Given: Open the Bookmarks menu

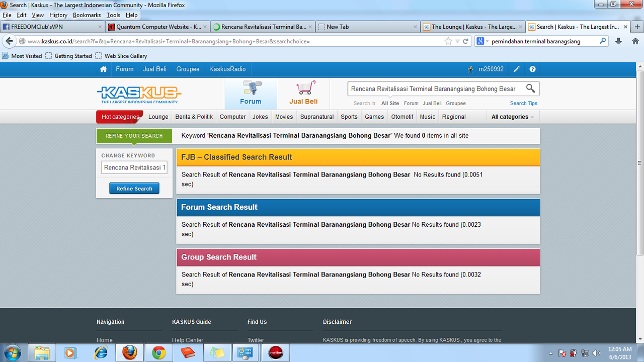Looking at the screenshot, I should click(x=87, y=15).
